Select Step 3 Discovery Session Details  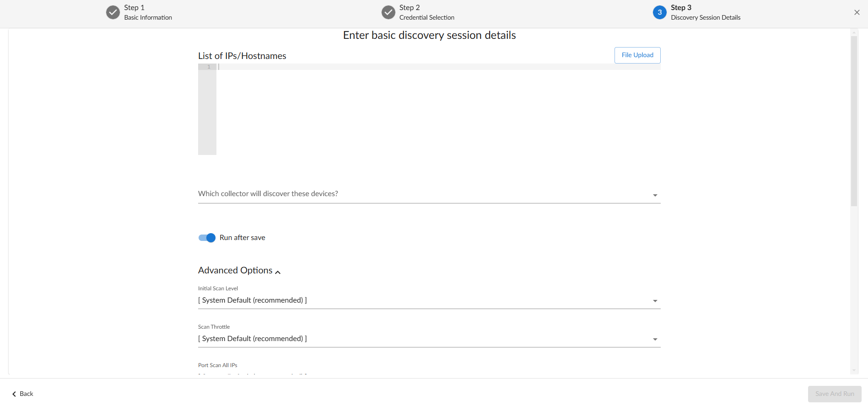(705, 12)
